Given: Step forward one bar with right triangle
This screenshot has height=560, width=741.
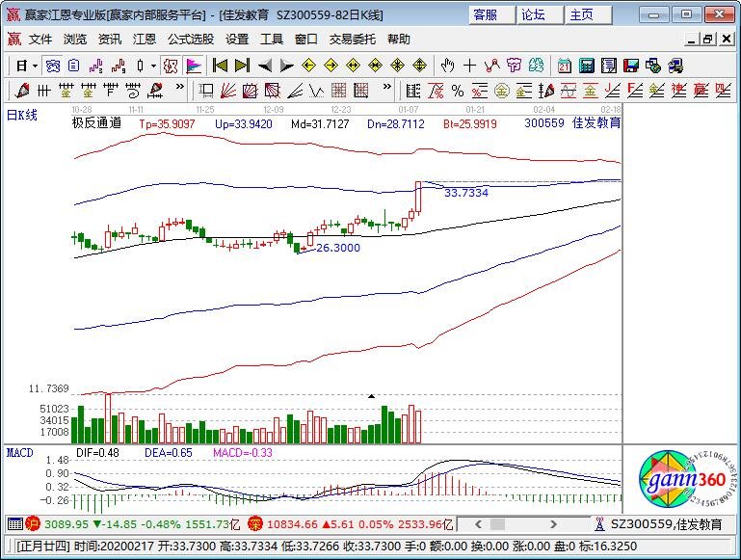Looking at the screenshot, I should (286, 66).
